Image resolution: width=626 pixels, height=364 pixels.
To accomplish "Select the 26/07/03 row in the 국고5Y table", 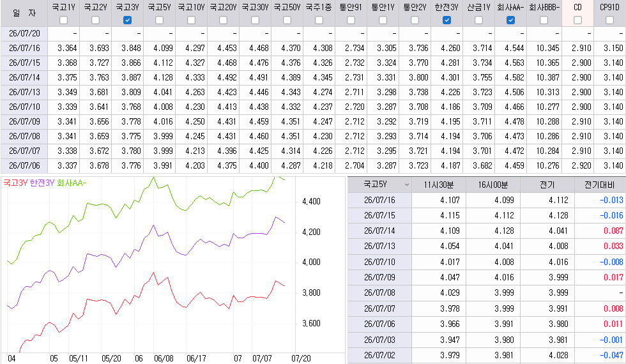I will 486,340.
